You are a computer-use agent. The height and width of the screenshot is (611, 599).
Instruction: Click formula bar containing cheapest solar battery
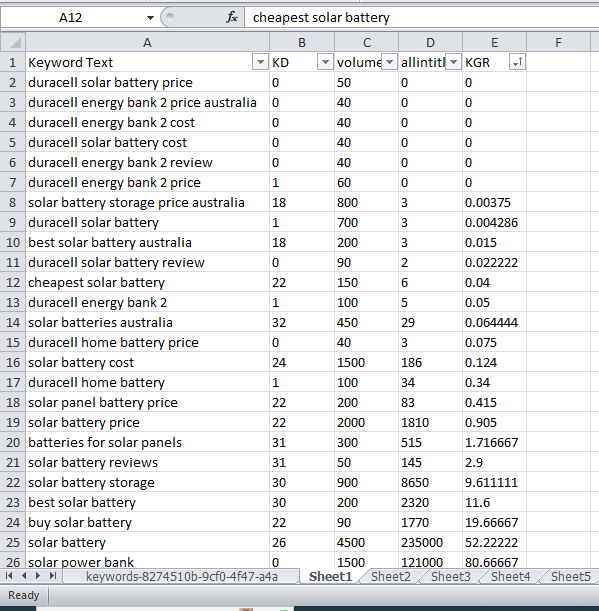click(x=422, y=18)
